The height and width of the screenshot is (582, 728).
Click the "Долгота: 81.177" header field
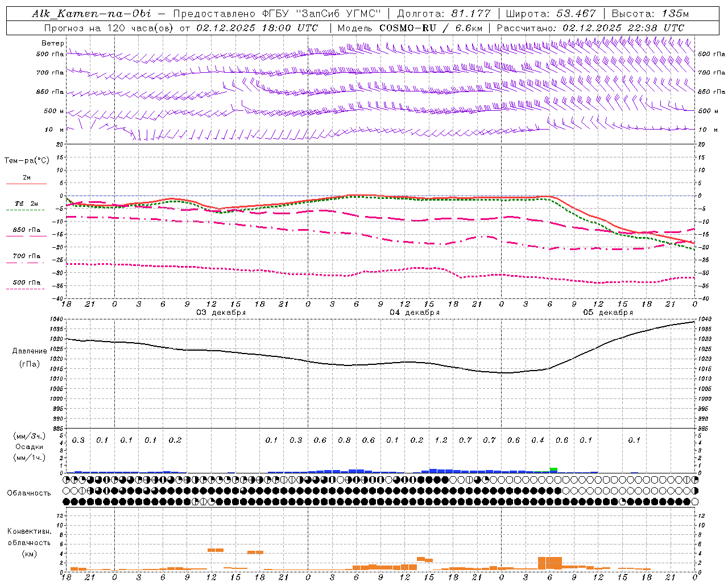coord(444,14)
